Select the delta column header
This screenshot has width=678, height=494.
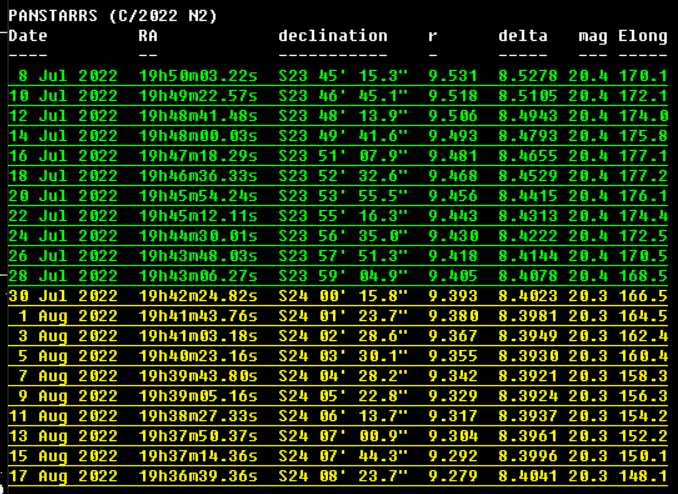point(522,36)
